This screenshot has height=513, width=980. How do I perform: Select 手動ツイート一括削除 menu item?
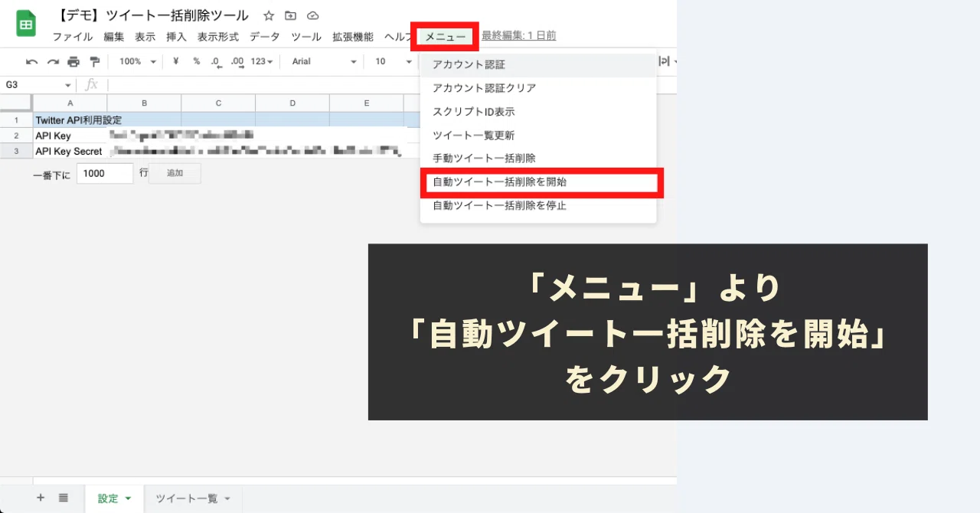pyautogui.click(x=538, y=158)
